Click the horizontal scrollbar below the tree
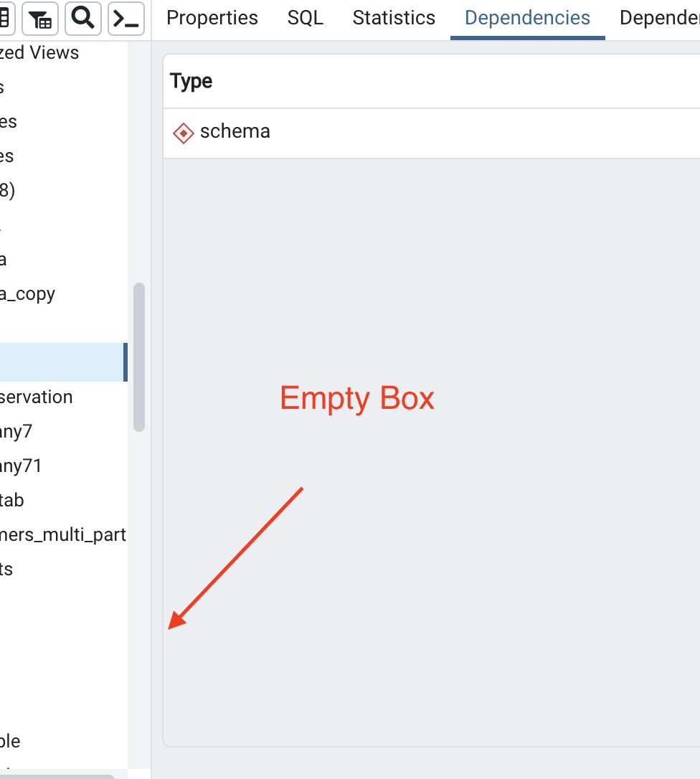Image resolution: width=700 pixels, height=779 pixels. click(57, 776)
